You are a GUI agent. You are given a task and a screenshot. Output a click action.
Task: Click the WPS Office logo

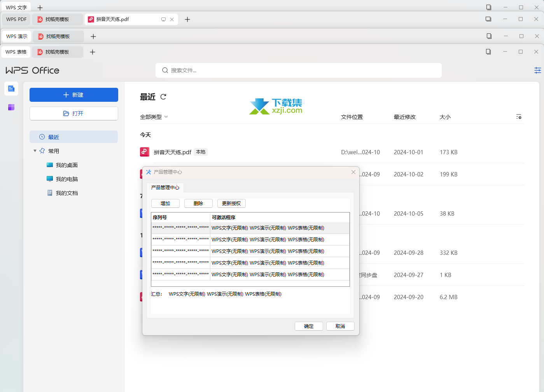point(32,70)
